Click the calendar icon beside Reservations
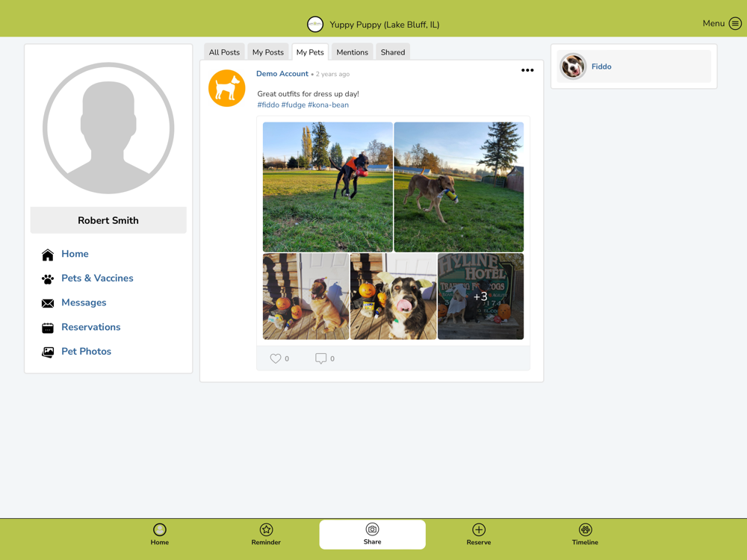This screenshot has height=560, width=747. coord(48,328)
